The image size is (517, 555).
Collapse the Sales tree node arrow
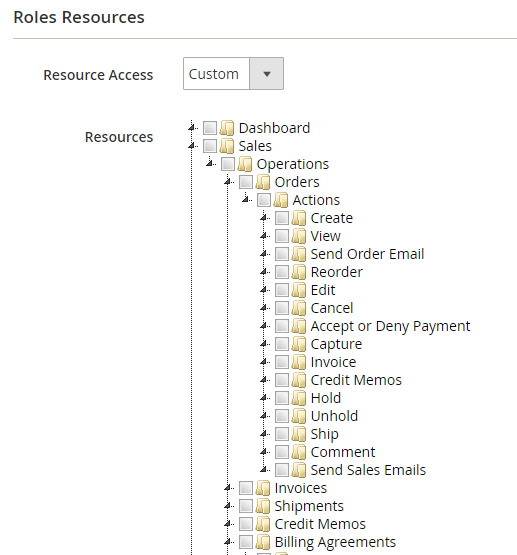(x=192, y=145)
